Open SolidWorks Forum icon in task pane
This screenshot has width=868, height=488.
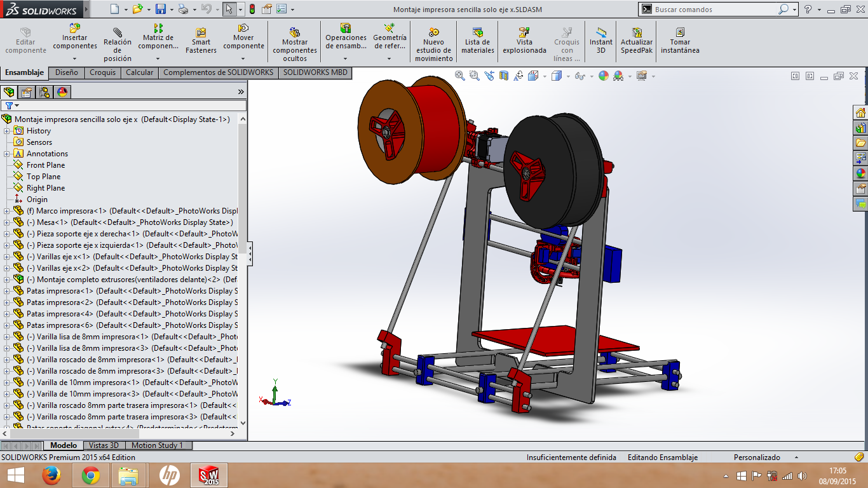coord(860,204)
